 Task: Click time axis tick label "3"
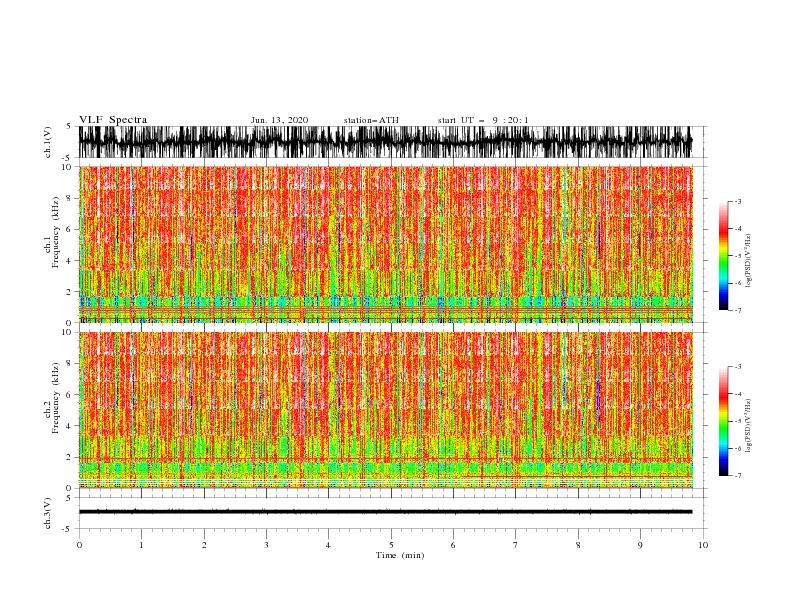coord(266,545)
